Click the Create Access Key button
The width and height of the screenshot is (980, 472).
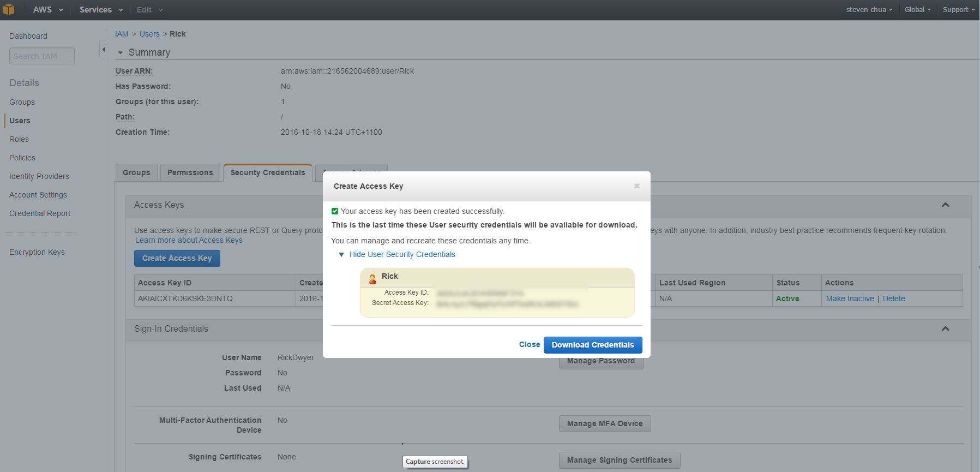click(177, 258)
